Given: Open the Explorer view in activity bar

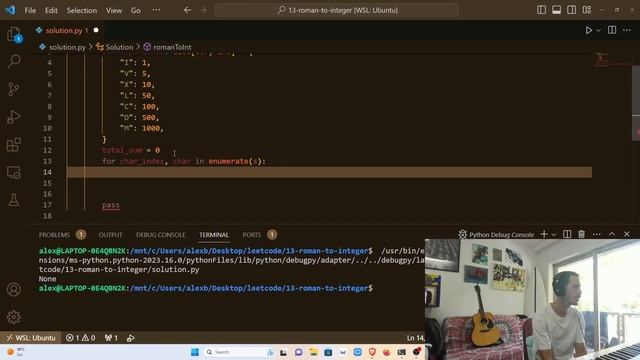Looking at the screenshot, I should click(14, 34).
